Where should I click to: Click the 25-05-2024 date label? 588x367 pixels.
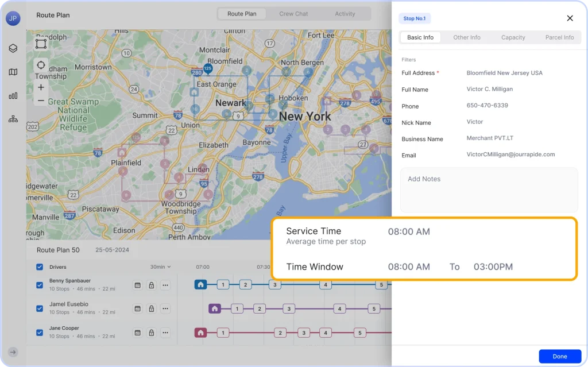click(x=112, y=250)
